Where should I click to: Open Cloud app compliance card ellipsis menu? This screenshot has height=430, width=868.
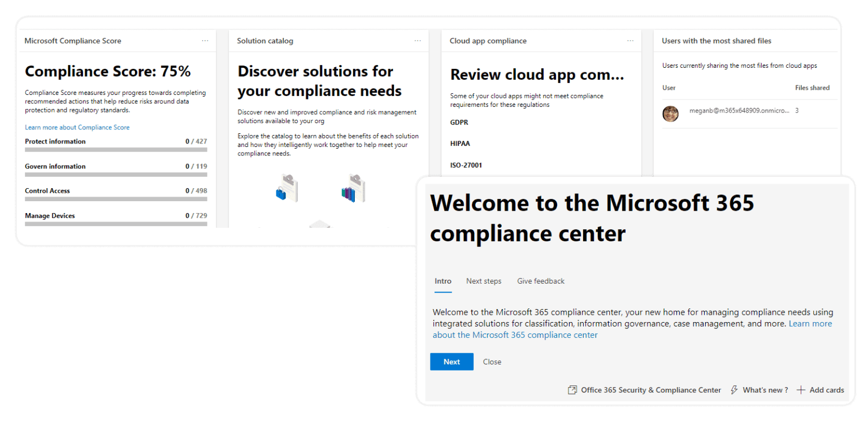click(630, 41)
